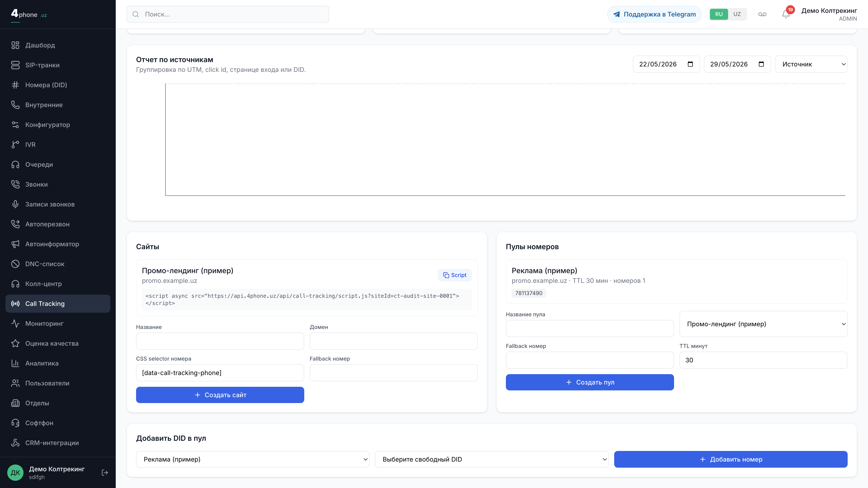Open the Источник grouping dropdown

point(811,64)
